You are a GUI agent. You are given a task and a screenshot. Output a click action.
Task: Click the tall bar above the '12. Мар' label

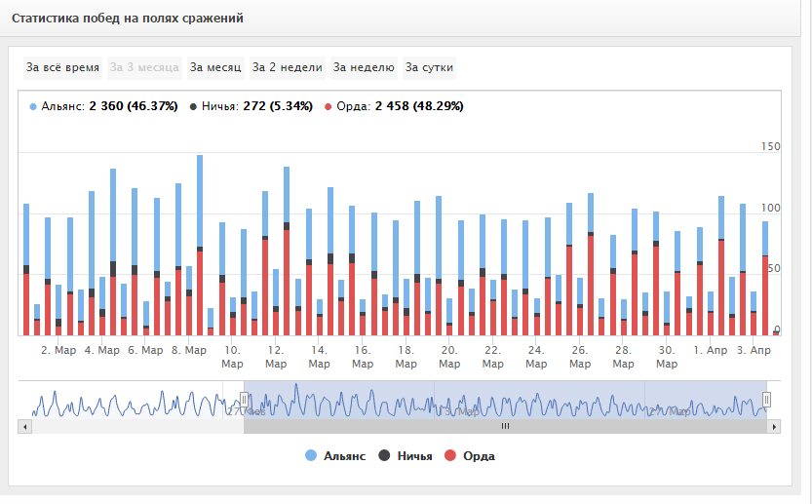287,252
